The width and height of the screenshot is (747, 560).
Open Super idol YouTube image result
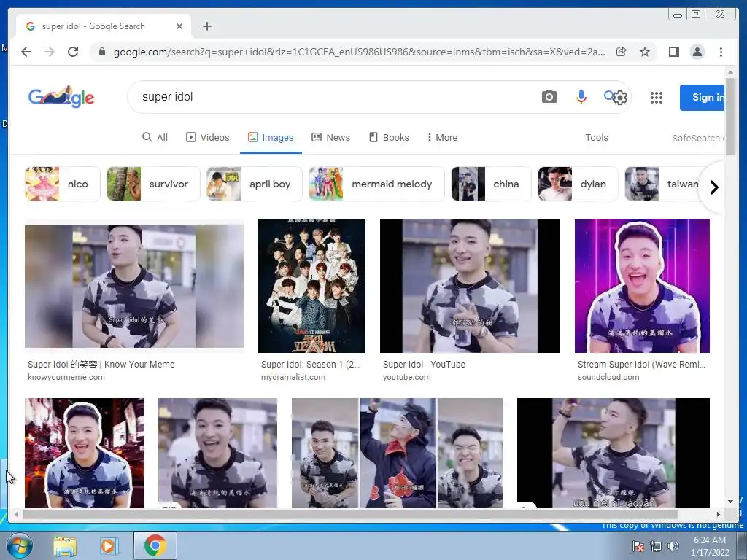(x=470, y=286)
